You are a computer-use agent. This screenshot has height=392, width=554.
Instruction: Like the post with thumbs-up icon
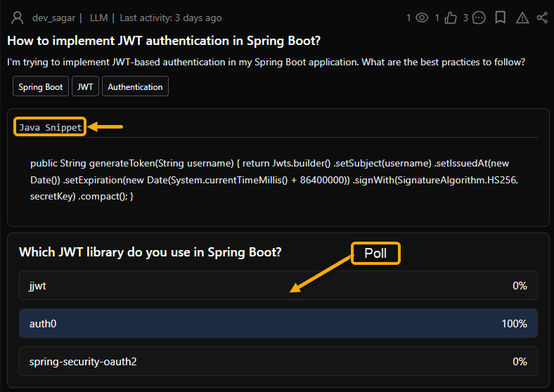coord(450,18)
